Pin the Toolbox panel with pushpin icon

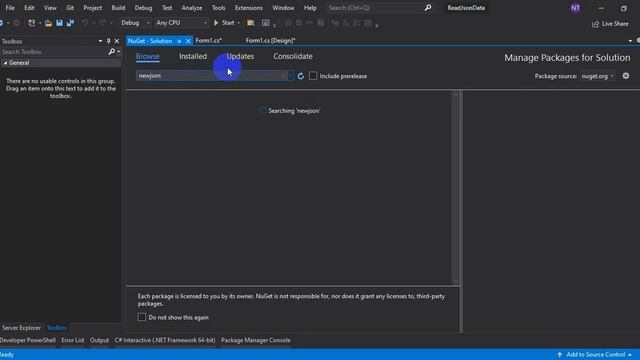tap(108, 41)
